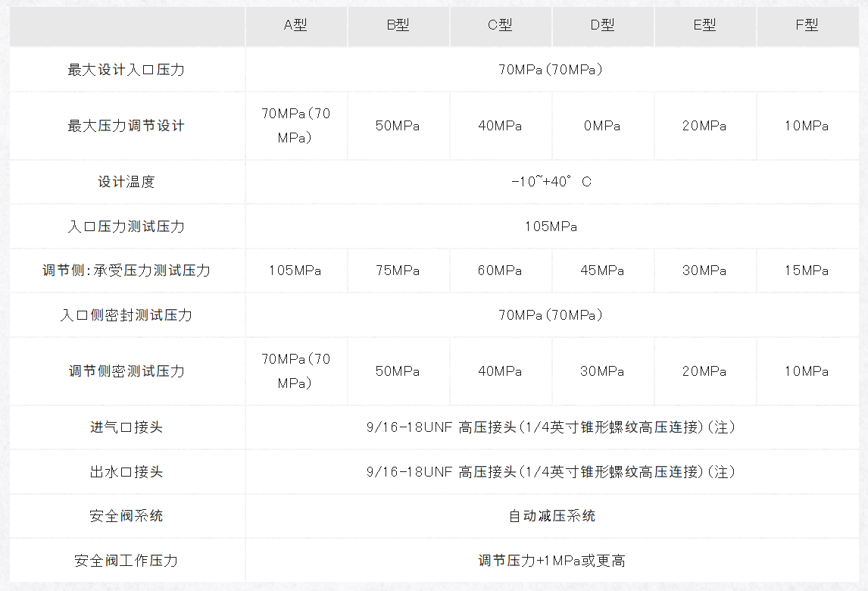This screenshot has height=591, width=868.
Task: Click the E型 column header
Action: pos(704,25)
